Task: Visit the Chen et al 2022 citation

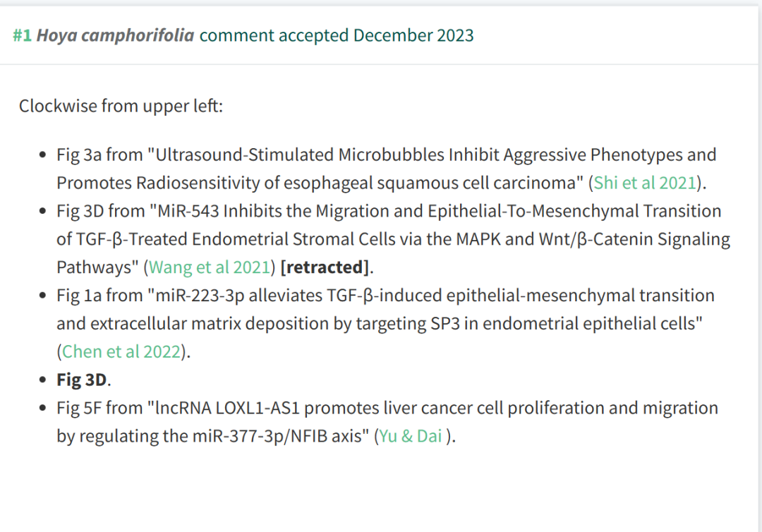Action: tap(121, 351)
